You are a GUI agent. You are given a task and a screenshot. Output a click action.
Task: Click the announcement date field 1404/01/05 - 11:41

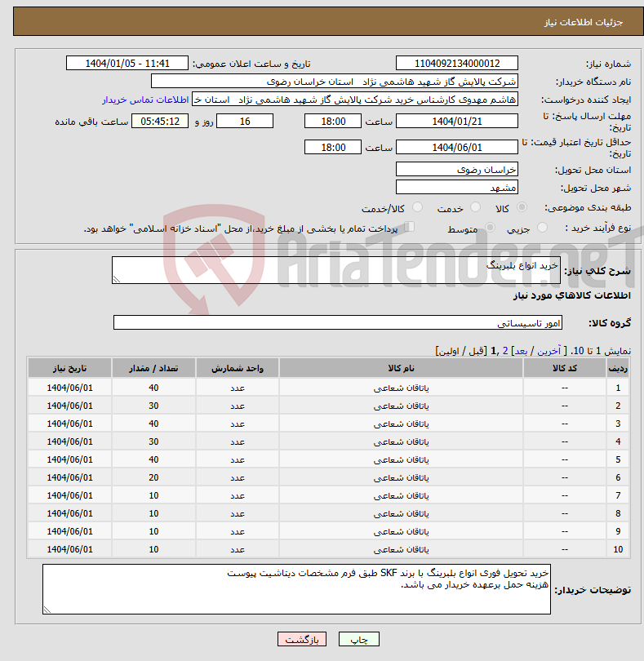coord(127,63)
